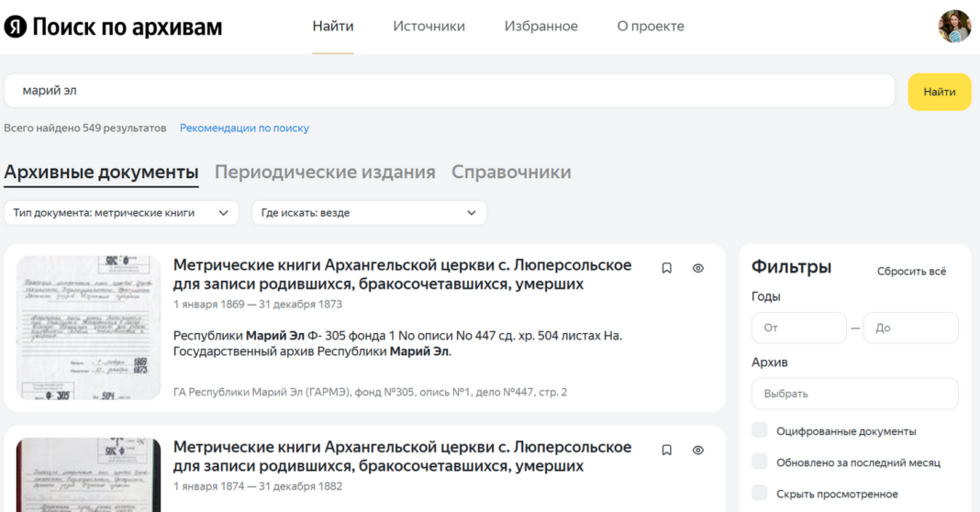This screenshot has height=512, width=980.
Task: Open О проекте navigation tab
Action: [x=651, y=27]
